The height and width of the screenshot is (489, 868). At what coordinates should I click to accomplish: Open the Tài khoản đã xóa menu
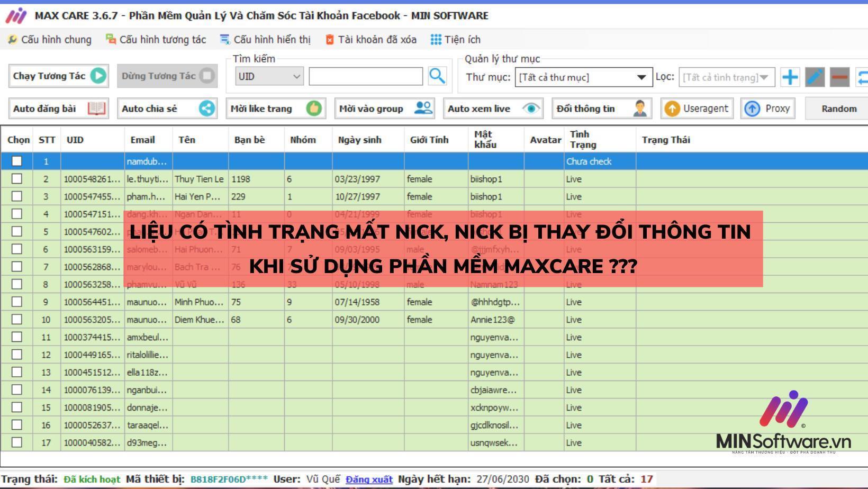tap(372, 39)
